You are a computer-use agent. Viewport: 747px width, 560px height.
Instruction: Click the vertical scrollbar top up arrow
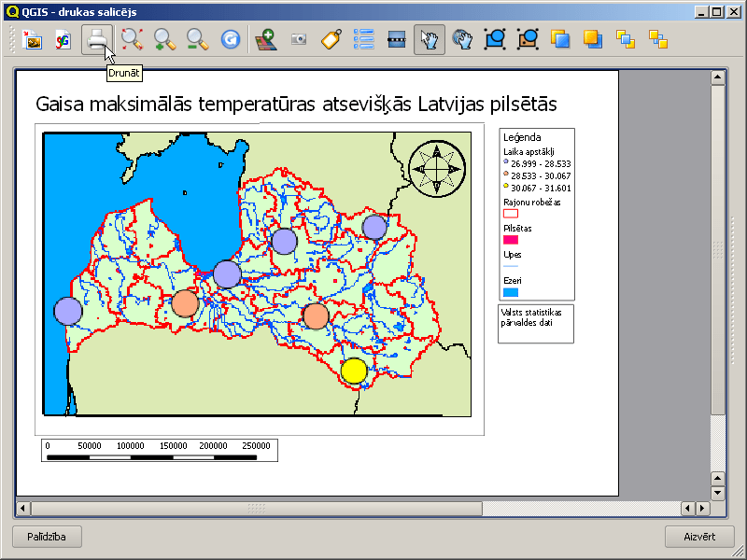(x=718, y=77)
